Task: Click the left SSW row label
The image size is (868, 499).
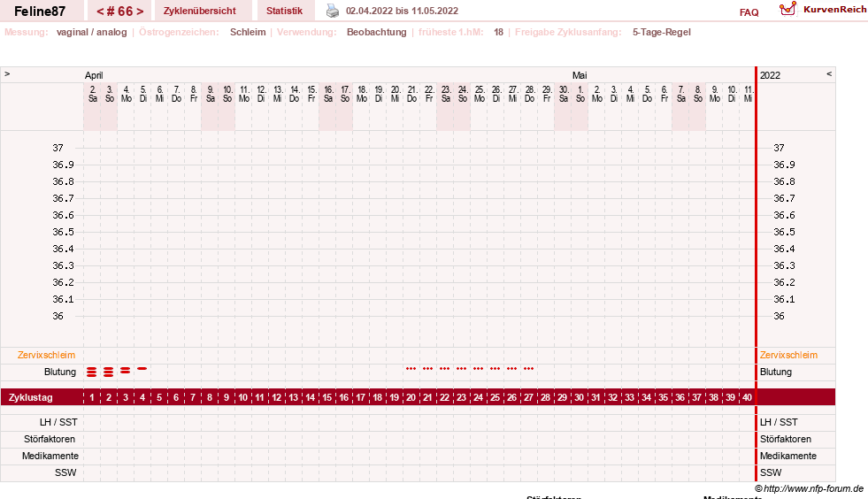Action: pos(65,472)
